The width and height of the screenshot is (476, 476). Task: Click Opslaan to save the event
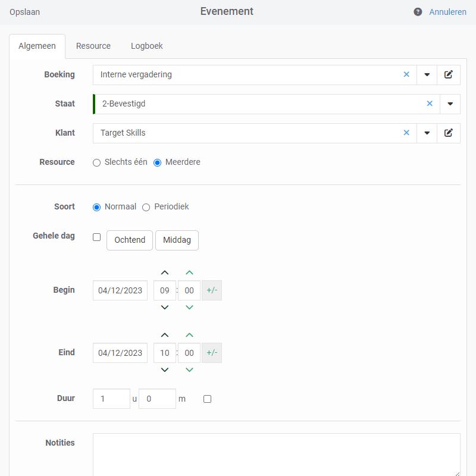click(x=25, y=12)
